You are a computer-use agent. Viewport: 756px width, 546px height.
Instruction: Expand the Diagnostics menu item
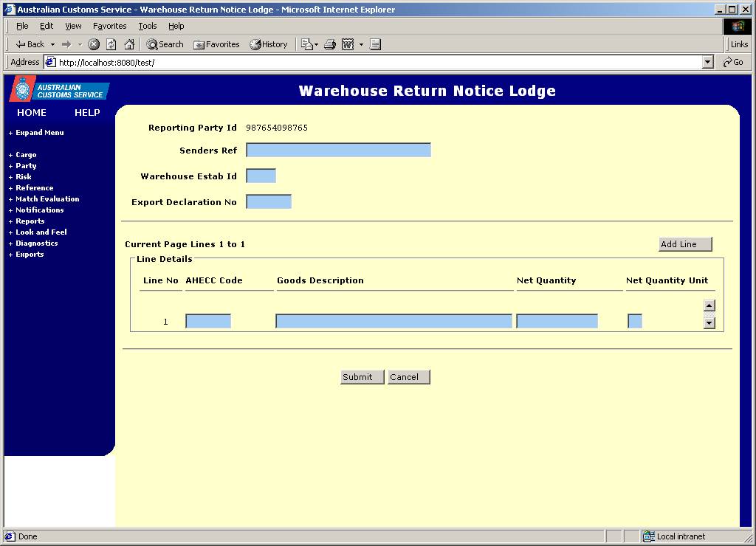pyautogui.click(x=33, y=243)
